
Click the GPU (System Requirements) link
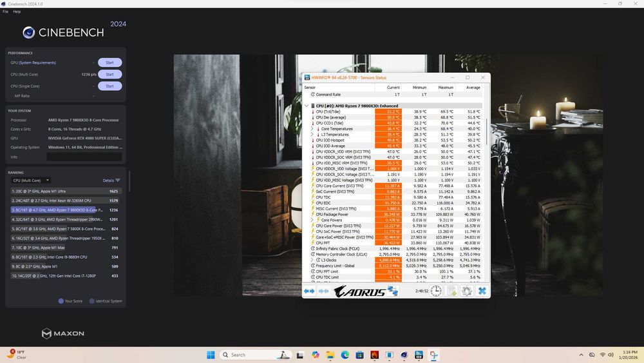33,63
